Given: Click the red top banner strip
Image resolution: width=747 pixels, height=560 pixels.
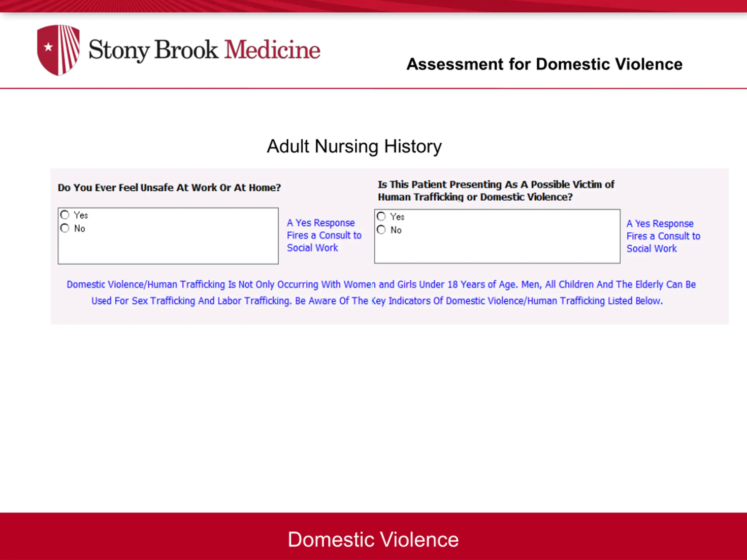Looking at the screenshot, I should point(373,6).
